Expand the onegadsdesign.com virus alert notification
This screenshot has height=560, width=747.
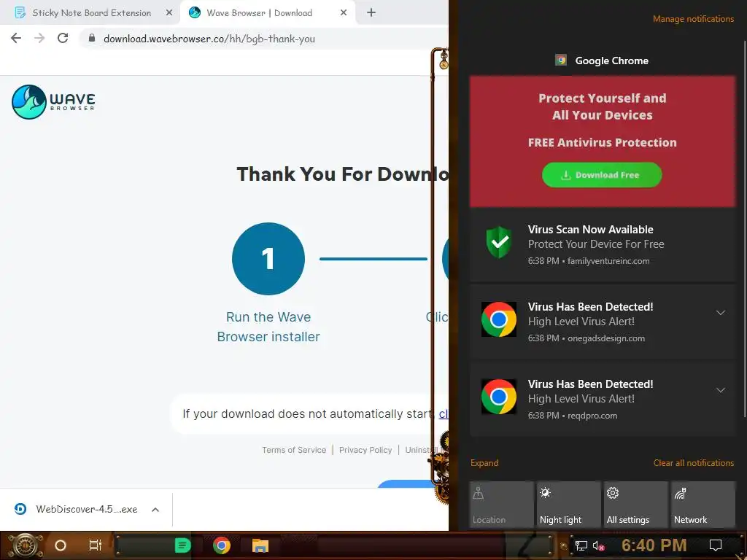coord(721,313)
